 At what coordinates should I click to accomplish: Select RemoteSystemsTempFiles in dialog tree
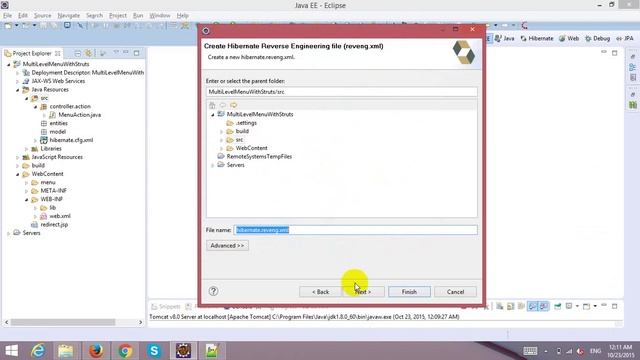click(259, 156)
